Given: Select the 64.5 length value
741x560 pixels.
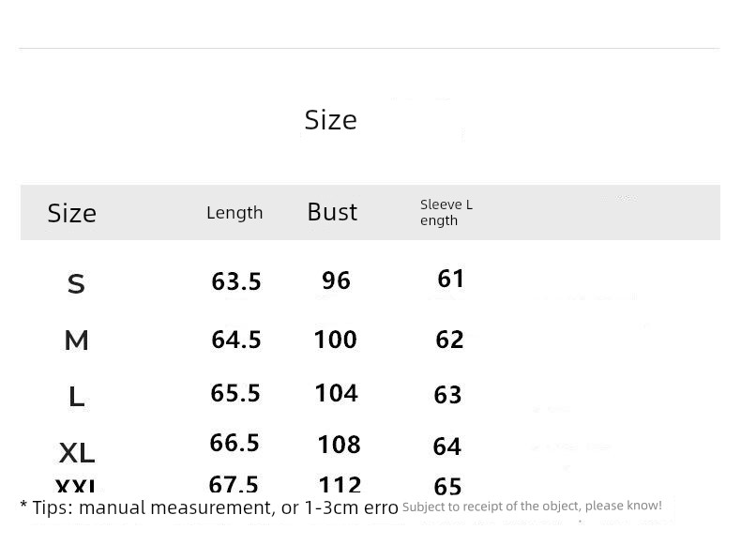Looking at the screenshot, I should click(x=236, y=339).
